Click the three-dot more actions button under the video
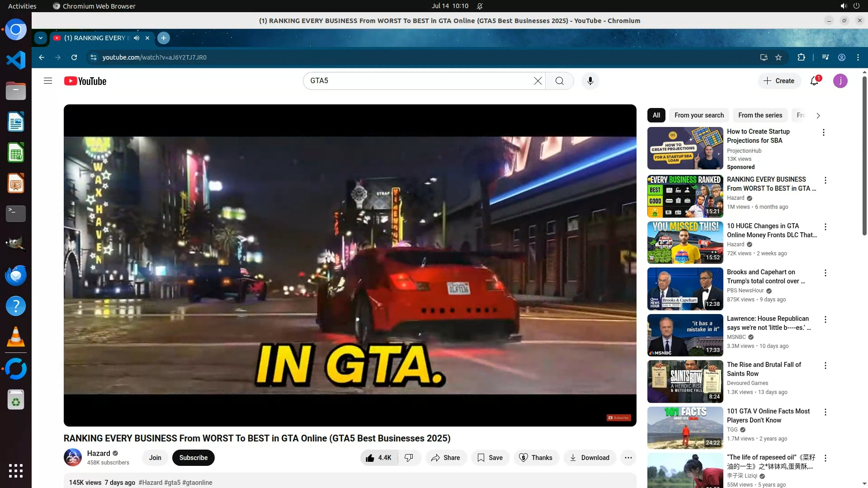868x488 pixels. click(x=628, y=458)
